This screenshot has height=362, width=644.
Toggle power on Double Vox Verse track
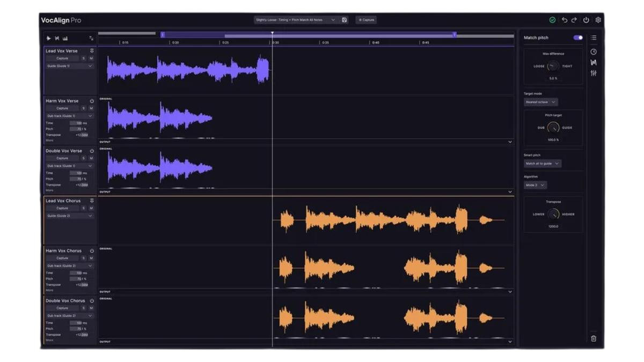(x=92, y=151)
